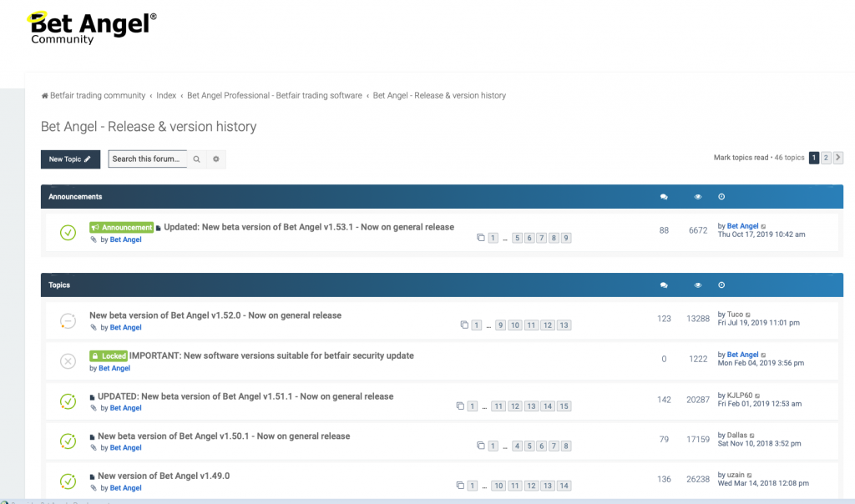The width and height of the screenshot is (855, 504).
Task: Click the pages icon in v1.53.1 row
Action: 480,238
